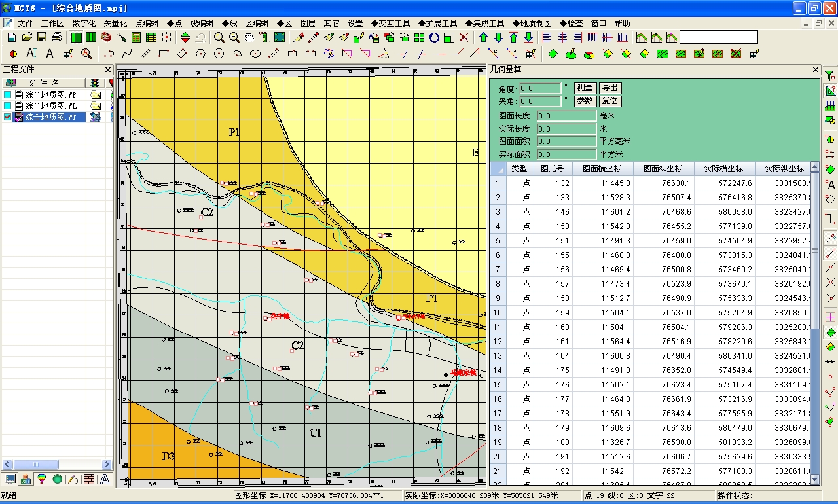838x504 pixels.
Task: Click the align right lines icon
Action: [x=577, y=37]
